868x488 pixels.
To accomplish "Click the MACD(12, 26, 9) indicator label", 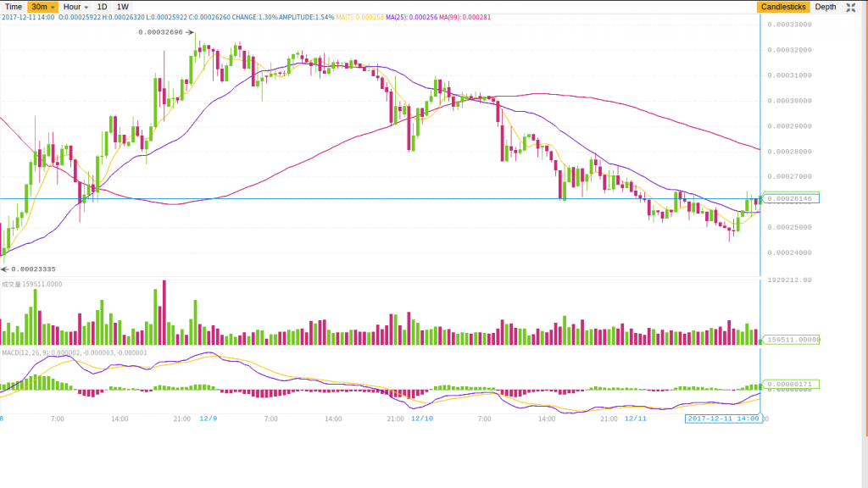I will point(75,352).
